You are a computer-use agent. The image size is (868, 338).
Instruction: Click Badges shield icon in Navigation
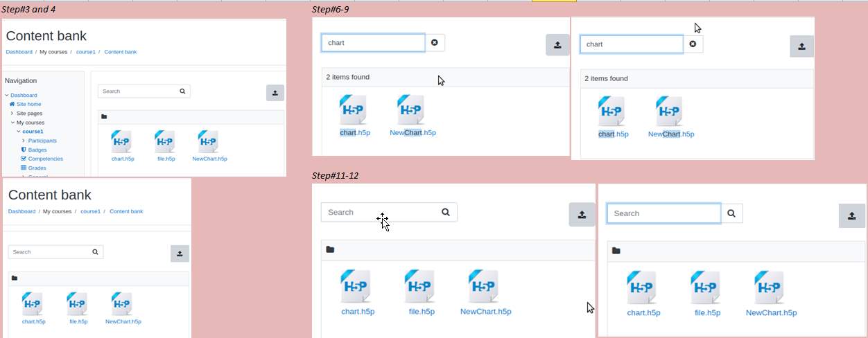click(24, 150)
